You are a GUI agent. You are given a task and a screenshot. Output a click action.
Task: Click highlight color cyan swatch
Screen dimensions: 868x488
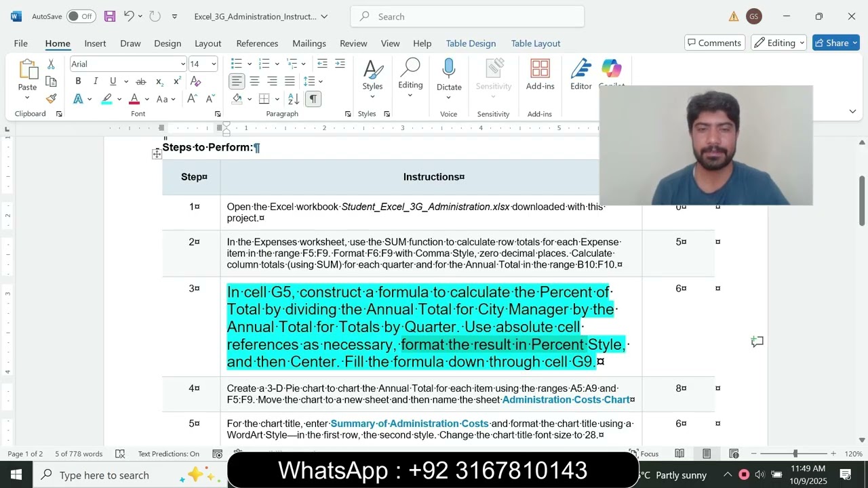click(x=107, y=99)
